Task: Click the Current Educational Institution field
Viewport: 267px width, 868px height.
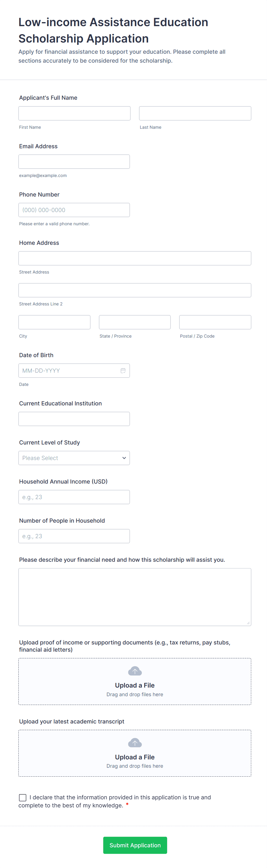Action: [74, 419]
